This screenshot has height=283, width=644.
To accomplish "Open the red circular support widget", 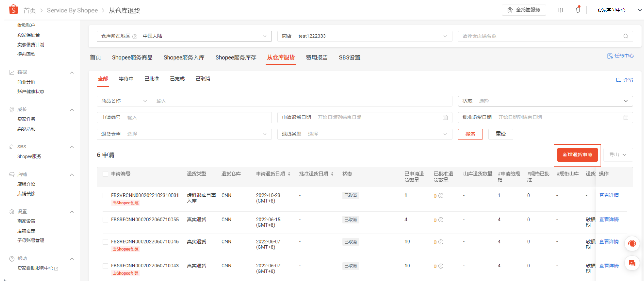I will (632, 244).
